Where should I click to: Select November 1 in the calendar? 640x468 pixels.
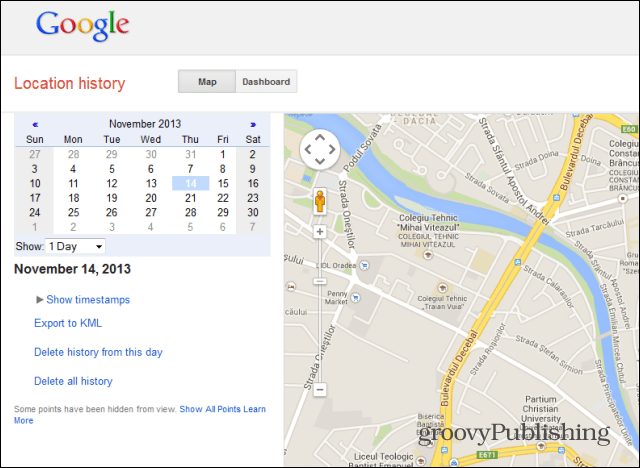[x=222, y=154]
